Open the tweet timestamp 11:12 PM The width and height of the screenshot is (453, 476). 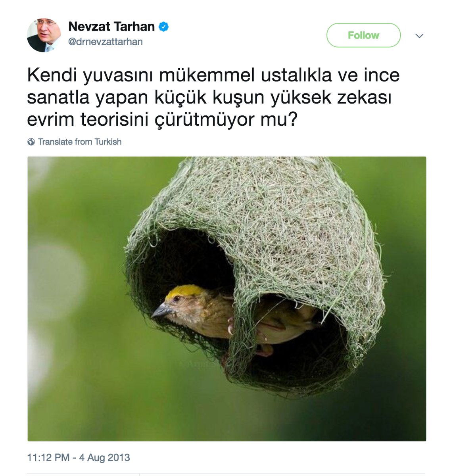point(48,457)
